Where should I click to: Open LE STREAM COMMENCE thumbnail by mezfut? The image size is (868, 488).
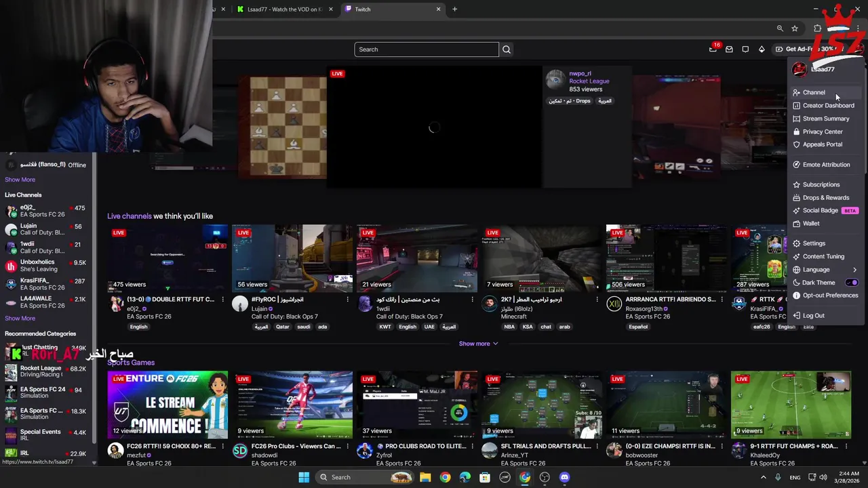[167, 404]
